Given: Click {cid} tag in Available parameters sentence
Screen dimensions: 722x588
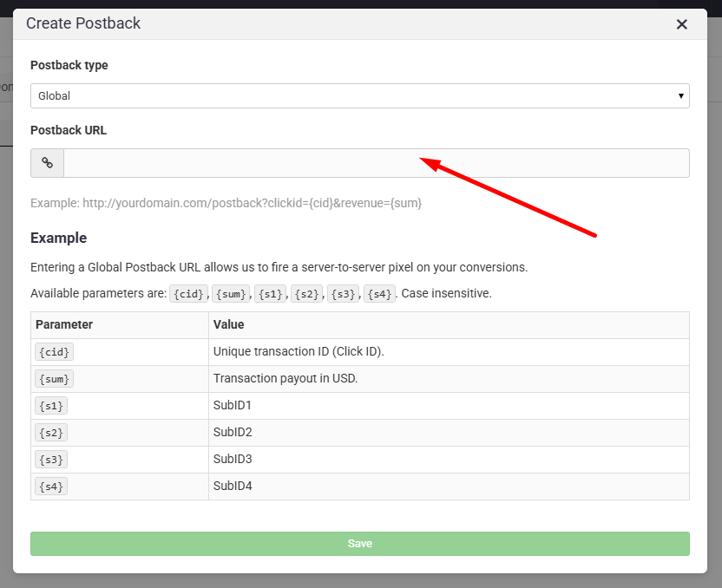Looking at the screenshot, I should pos(189,294).
